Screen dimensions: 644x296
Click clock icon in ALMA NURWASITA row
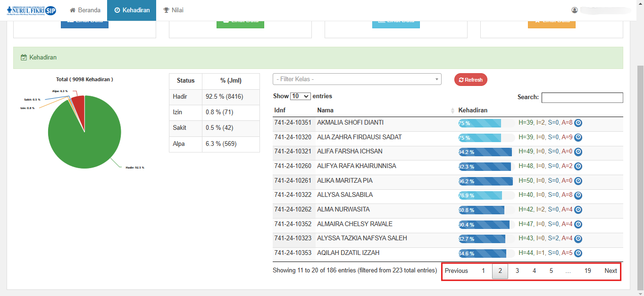click(x=578, y=210)
